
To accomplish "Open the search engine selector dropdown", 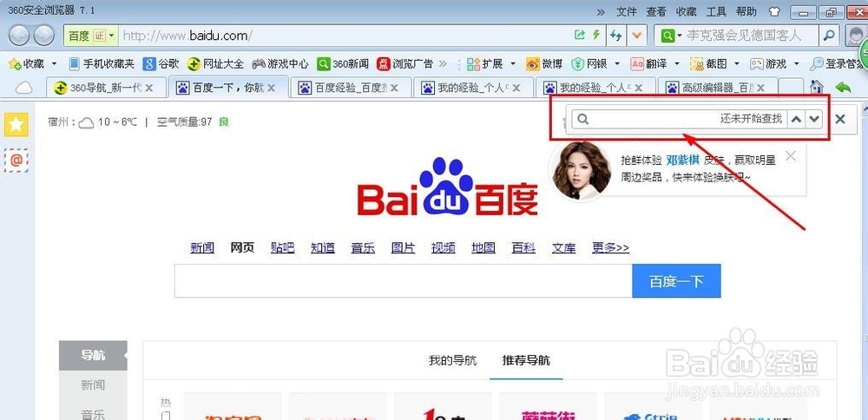I will pyautogui.click(x=671, y=36).
